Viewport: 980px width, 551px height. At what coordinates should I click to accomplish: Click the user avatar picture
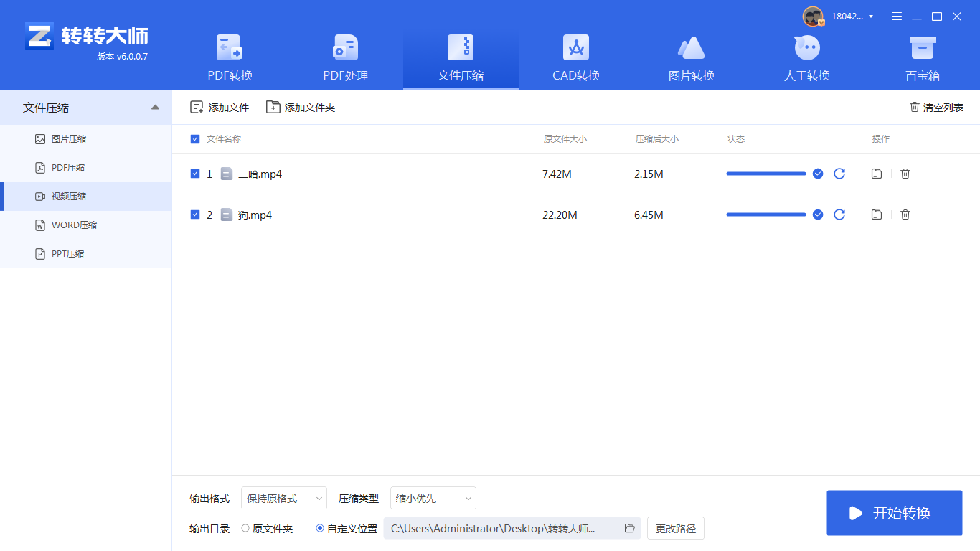tap(813, 17)
